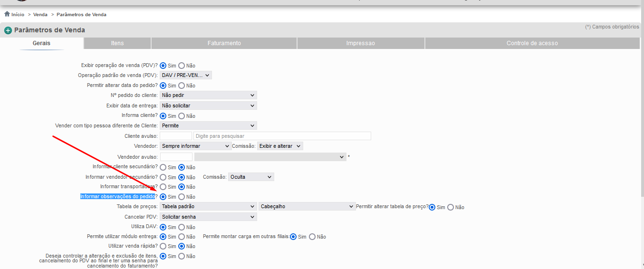Select Sim for Informar cliente secundário

pos(163,167)
